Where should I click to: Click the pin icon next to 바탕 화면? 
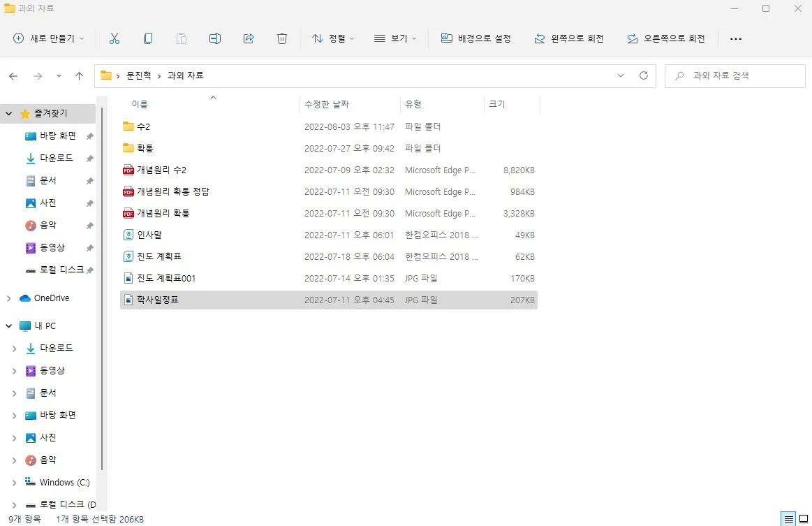coord(89,136)
